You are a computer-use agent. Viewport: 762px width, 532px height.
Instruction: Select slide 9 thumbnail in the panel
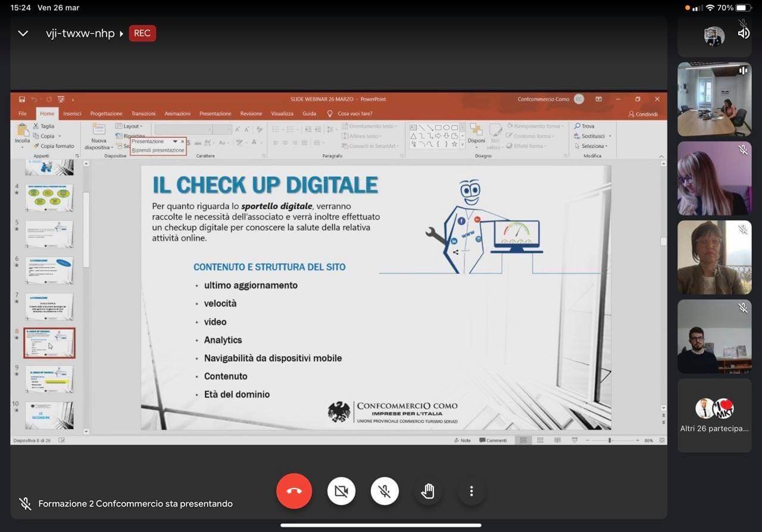point(49,378)
